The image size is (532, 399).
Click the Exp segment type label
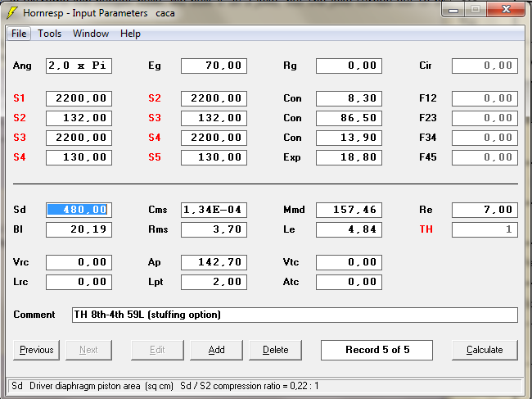pos(292,157)
